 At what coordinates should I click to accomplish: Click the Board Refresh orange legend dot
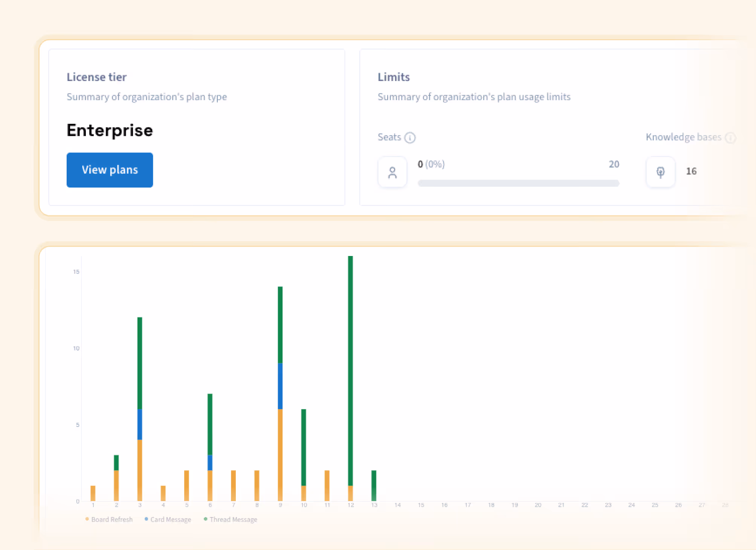pos(87,519)
